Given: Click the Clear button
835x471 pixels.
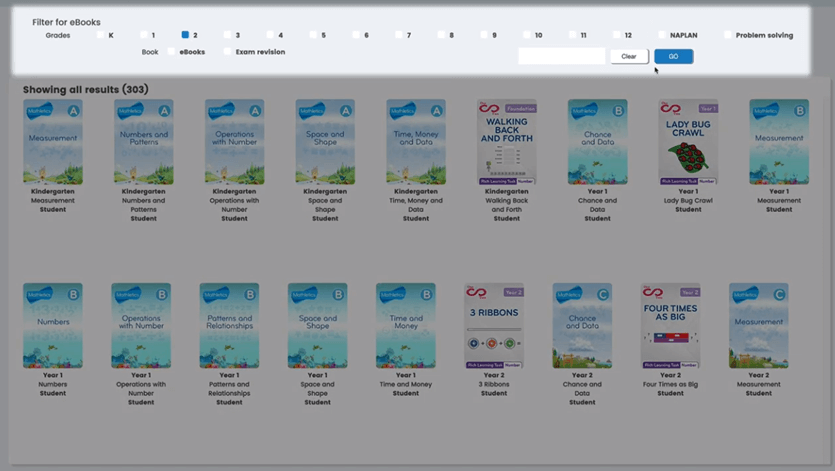Looking at the screenshot, I should [629, 56].
